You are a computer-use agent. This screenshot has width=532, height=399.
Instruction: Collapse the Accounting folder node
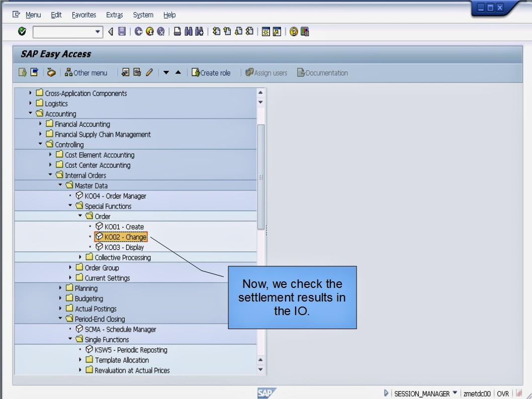[x=30, y=113]
